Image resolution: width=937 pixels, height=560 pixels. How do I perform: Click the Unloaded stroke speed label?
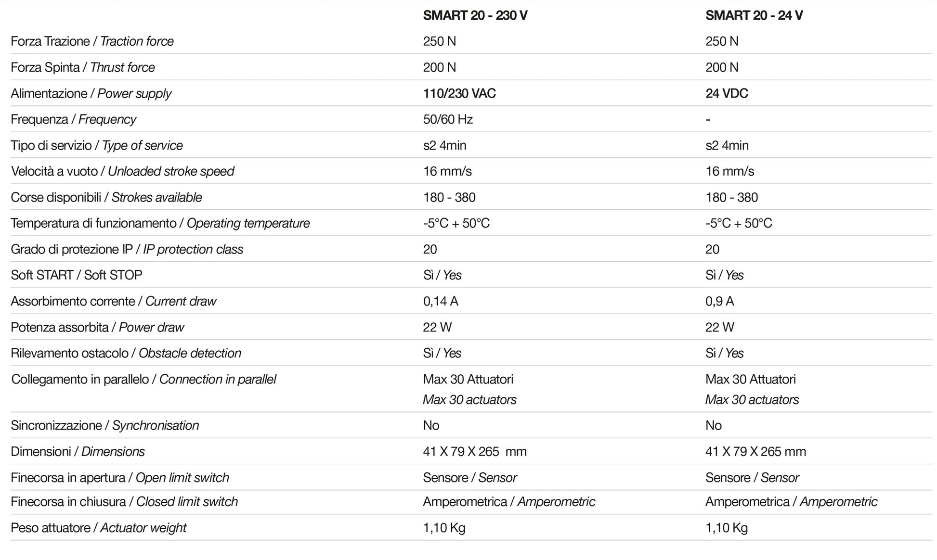coord(170,171)
